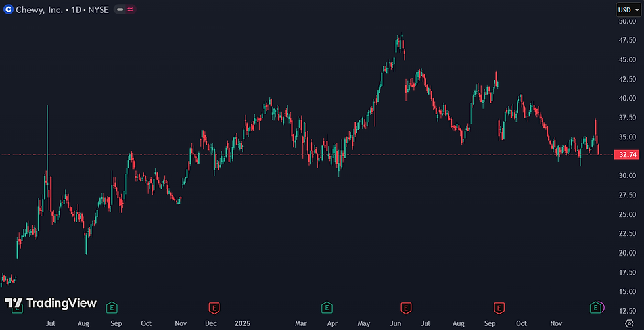The height and width of the screenshot is (330, 644).
Task: Click the 15.00 price axis label
Action: coord(628,291)
